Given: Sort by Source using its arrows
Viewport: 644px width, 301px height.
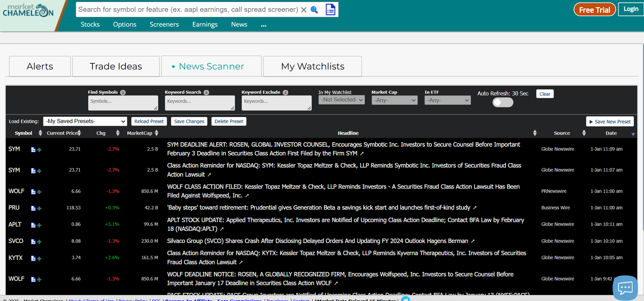Looking at the screenshot, I should click(584, 133).
